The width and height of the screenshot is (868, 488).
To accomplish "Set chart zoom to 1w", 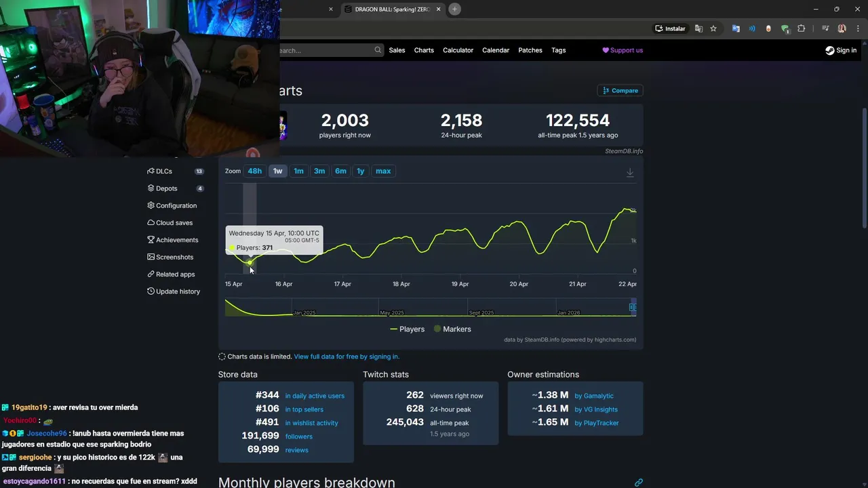I will [x=278, y=171].
